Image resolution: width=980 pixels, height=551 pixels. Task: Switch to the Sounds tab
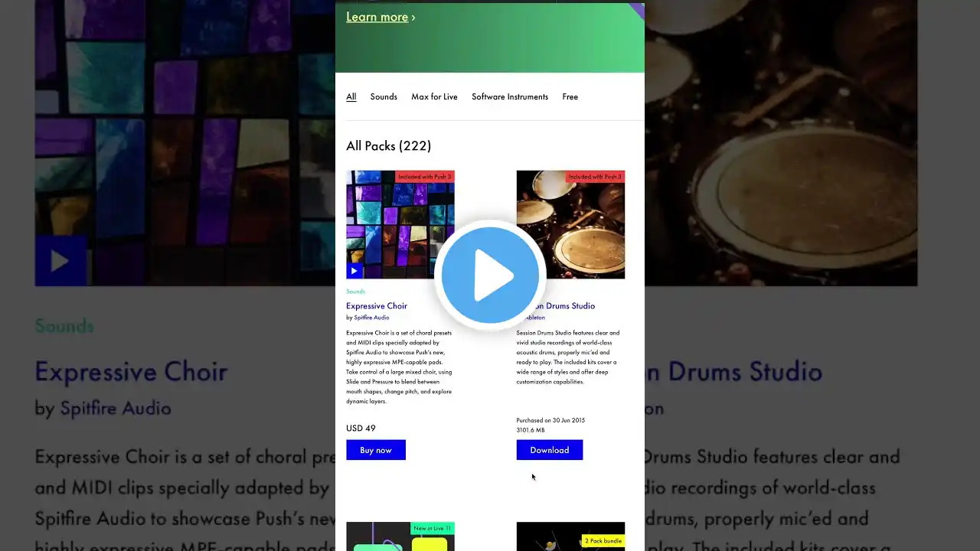tap(384, 96)
